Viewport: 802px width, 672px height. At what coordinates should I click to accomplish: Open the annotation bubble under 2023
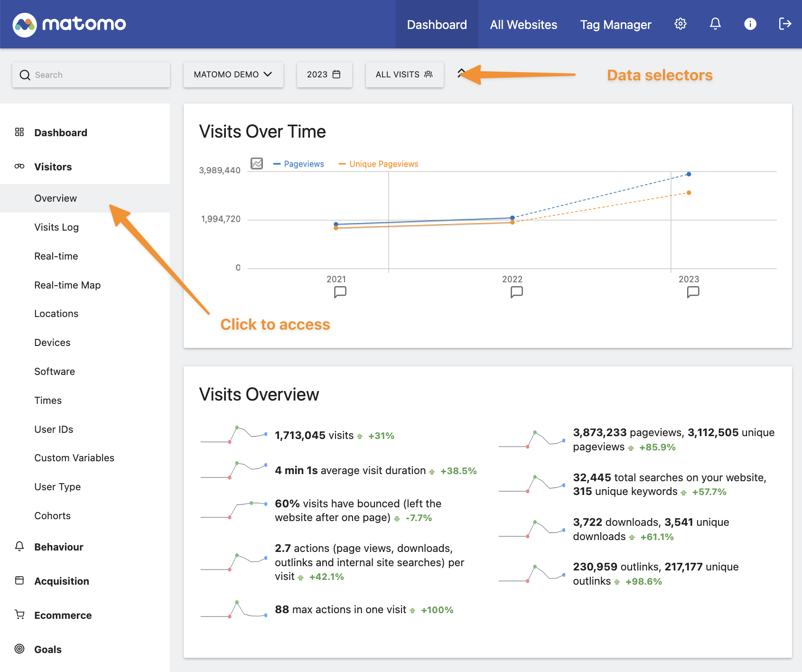pos(693,292)
